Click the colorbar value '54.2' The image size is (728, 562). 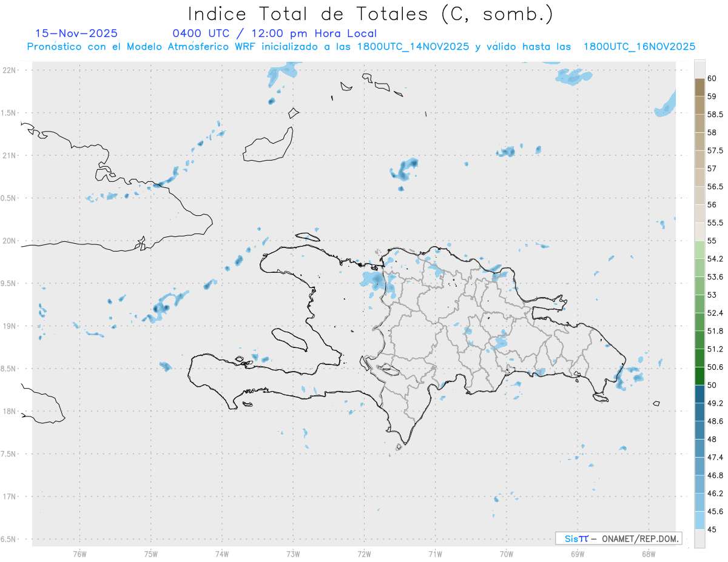point(715,259)
